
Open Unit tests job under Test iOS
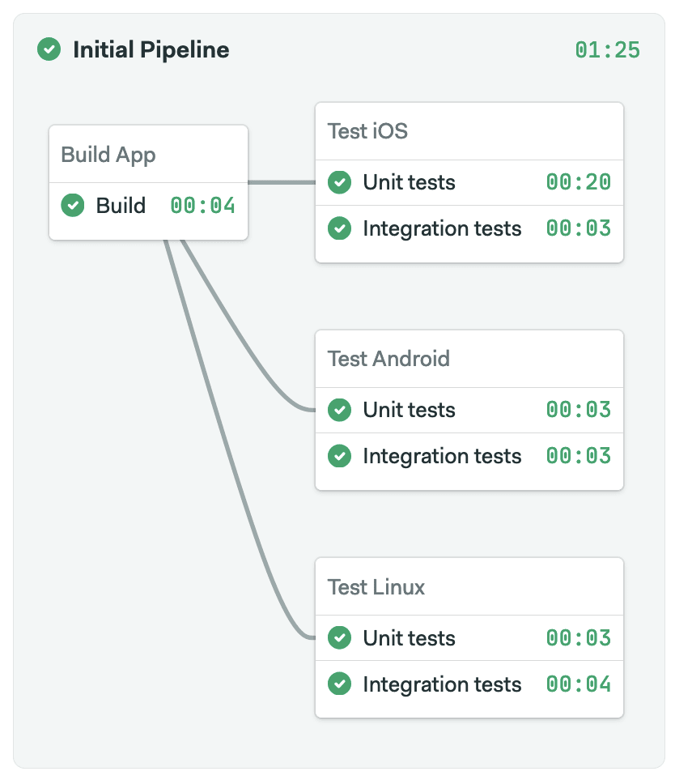469,182
